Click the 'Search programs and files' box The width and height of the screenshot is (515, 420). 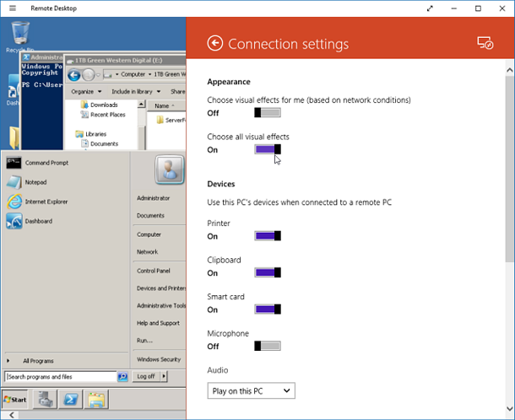(61, 376)
